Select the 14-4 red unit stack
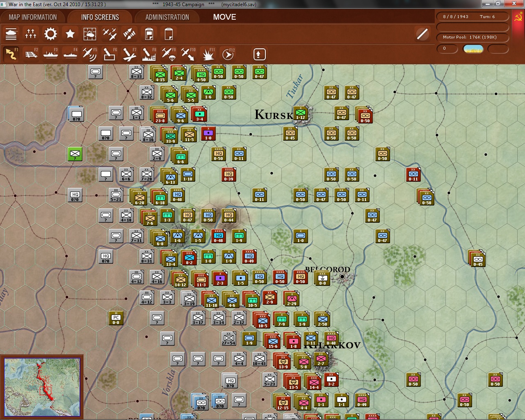This screenshot has height=420, width=525. [313, 382]
